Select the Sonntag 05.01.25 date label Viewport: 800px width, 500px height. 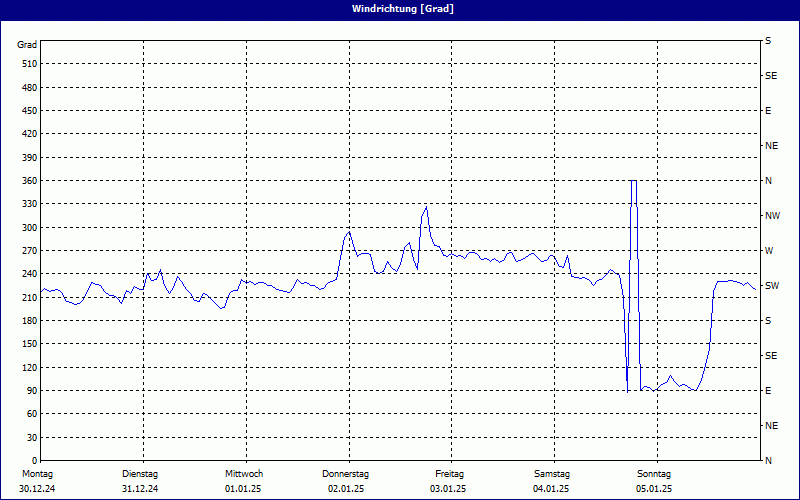(654, 481)
